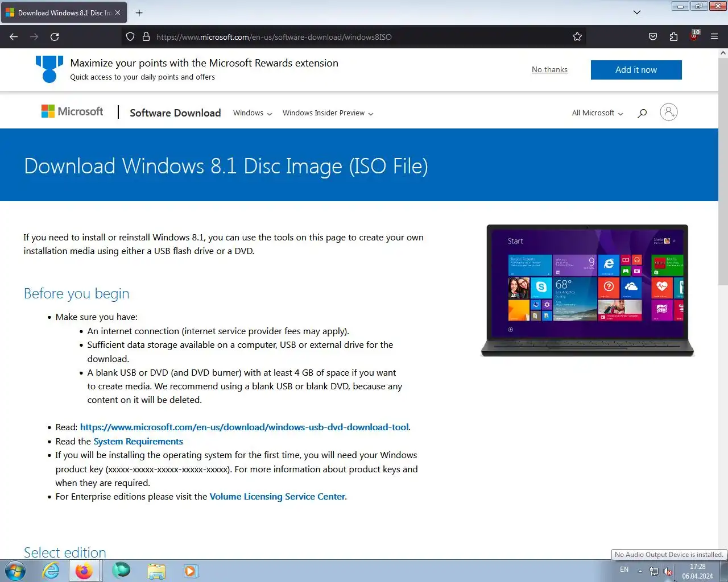Open the Software Download heading link
This screenshot has width=728, height=582.
[175, 113]
